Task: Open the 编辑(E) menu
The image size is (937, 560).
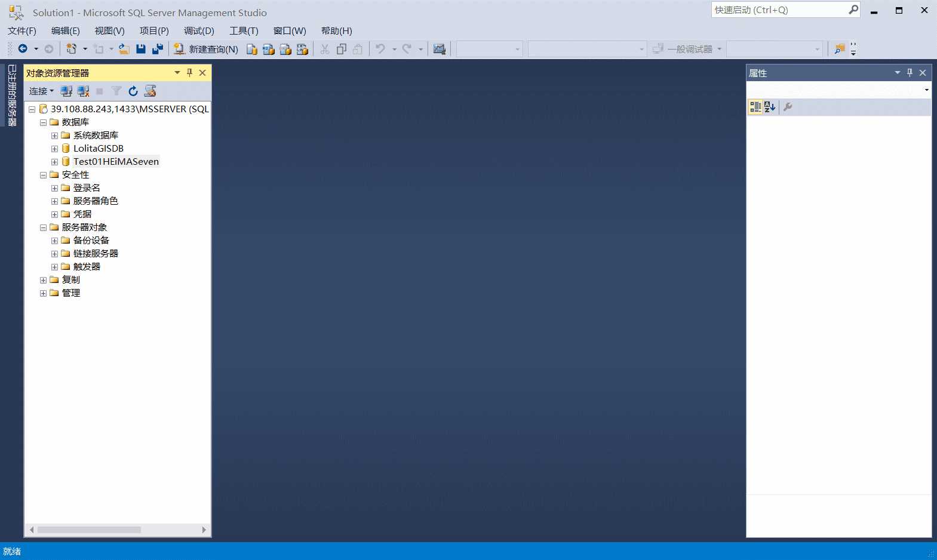Action: (x=65, y=31)
